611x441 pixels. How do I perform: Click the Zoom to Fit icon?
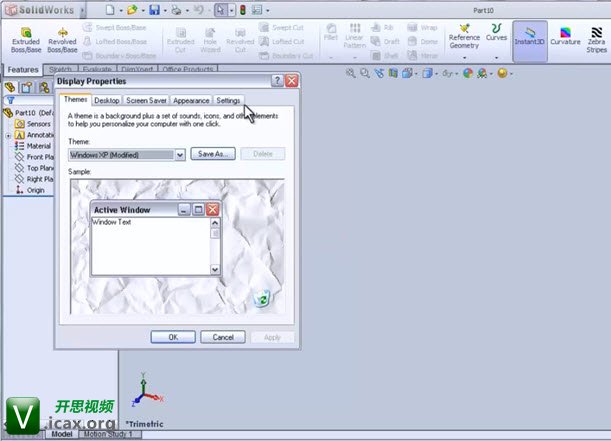click(350, 73)
